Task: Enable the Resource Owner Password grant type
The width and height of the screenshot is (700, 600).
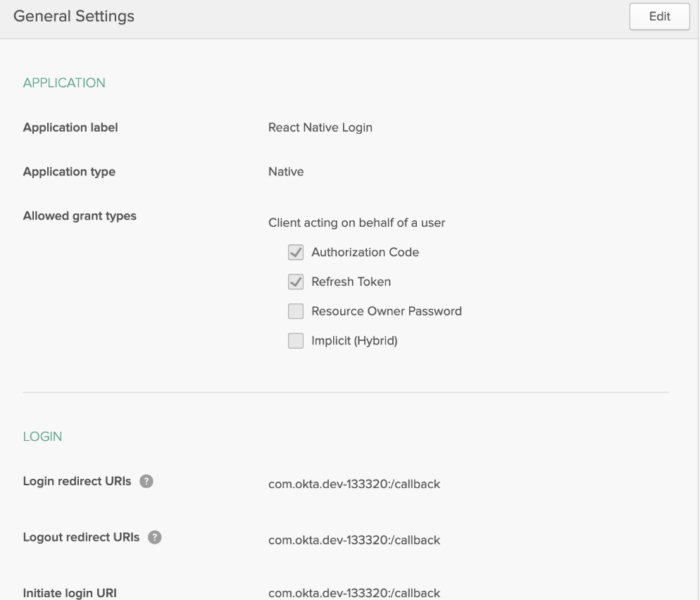Action: 295,311
